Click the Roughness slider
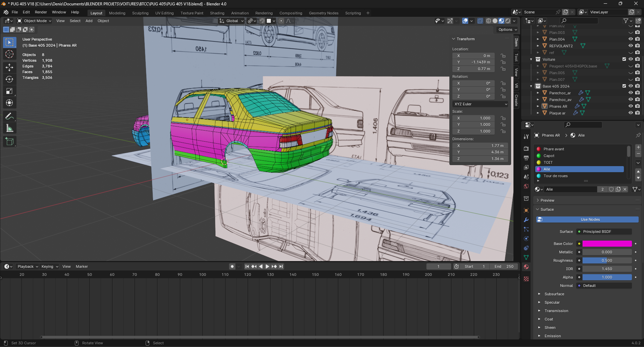This screenshot has height=347, width=644. click(607, 260)
